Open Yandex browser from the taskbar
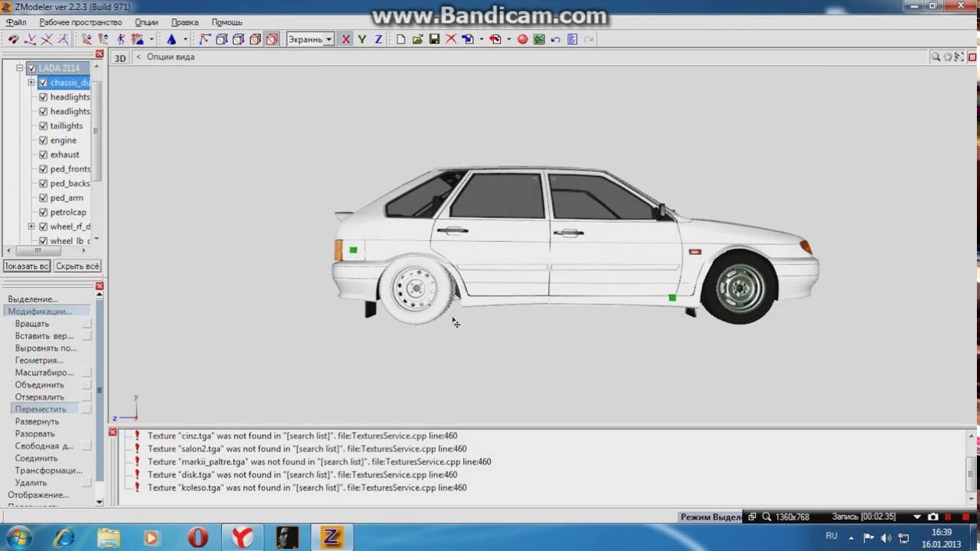 click(x=242, y=537)
